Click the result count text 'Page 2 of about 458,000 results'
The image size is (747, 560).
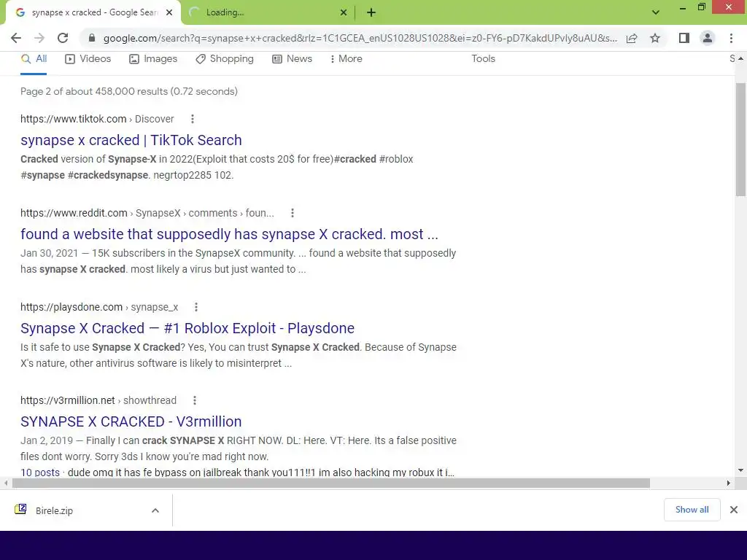[x=94, y=91]
